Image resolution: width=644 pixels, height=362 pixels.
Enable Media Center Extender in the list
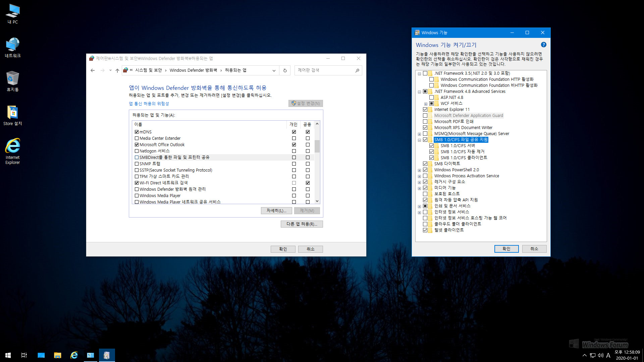point(137,138)
